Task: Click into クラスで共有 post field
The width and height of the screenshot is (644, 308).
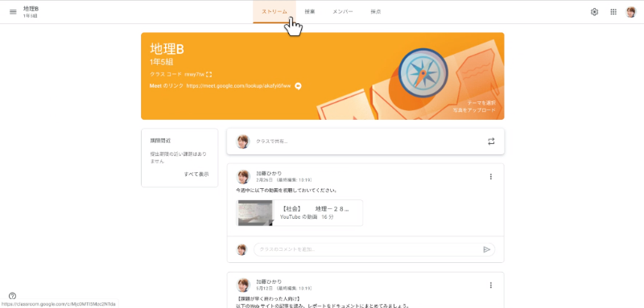Action: click(x=365, y=141)
